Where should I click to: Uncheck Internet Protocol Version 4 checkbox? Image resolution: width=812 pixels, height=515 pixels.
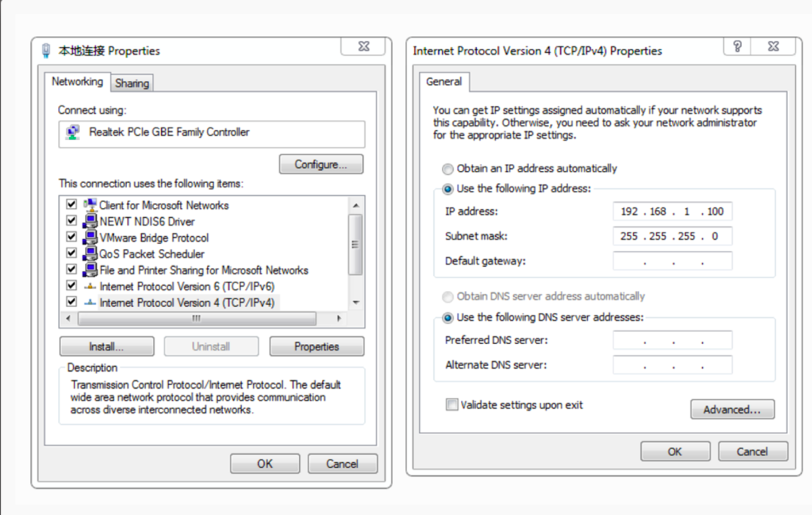point(72,301)
